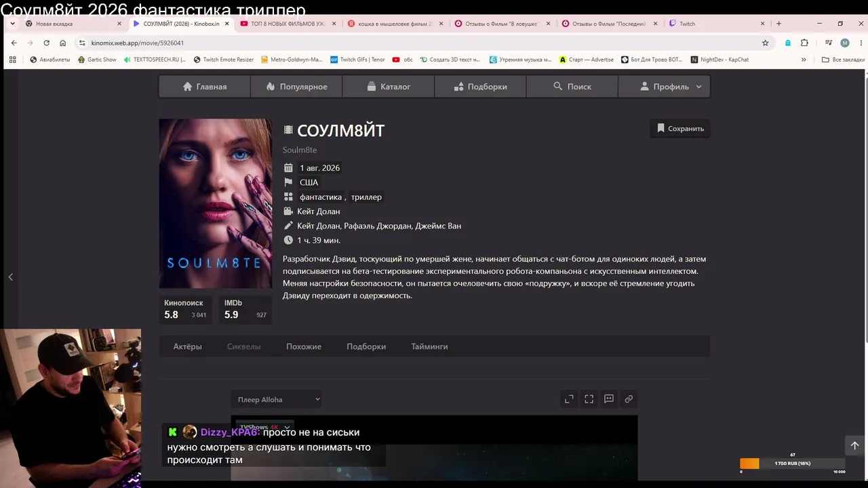Screen dimensions: 868x488
Task: Open the NightDev - KapChat bookmark
Action: pyautogui.click(x=719, y=60)
